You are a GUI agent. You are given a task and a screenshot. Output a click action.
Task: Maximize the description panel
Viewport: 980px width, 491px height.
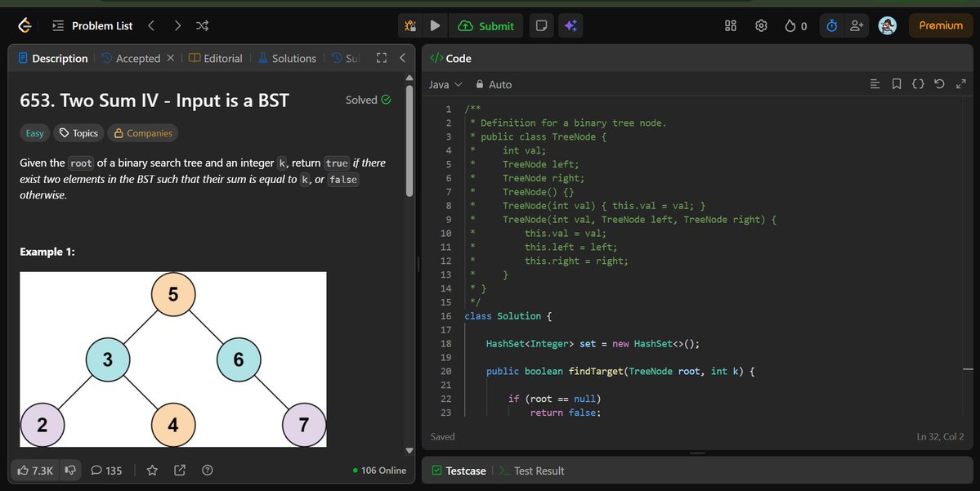(x=381, y=57)
